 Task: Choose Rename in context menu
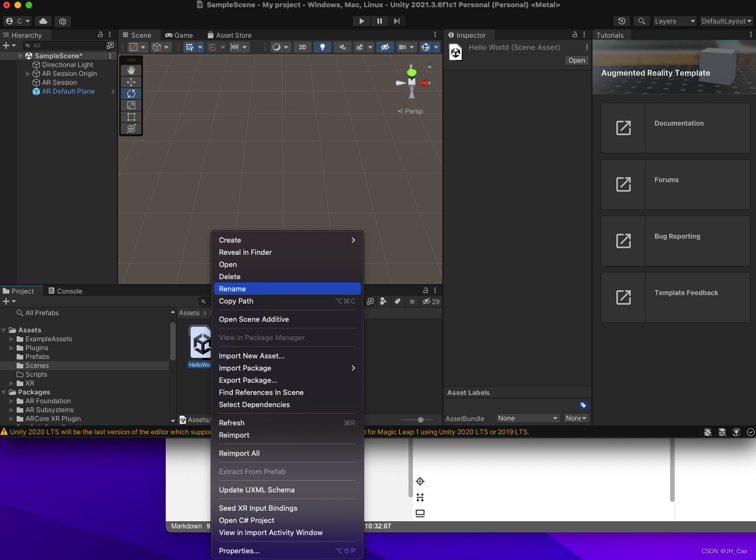pos(287,289)
